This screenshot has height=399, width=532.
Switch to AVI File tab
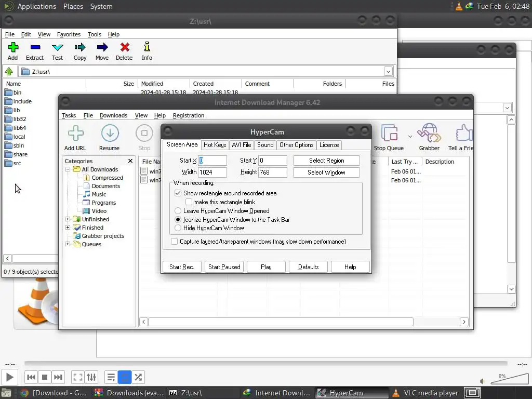click(242, 145)
